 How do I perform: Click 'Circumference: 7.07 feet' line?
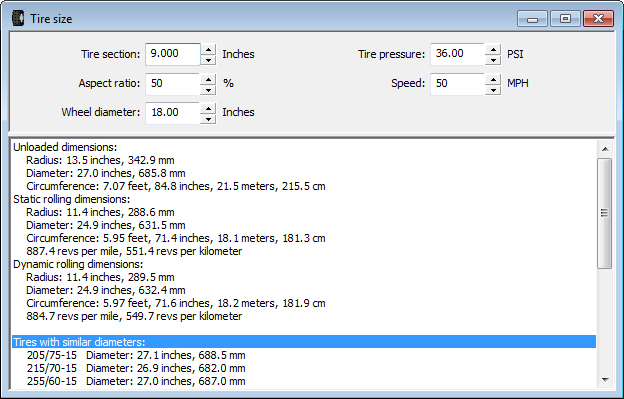[176, 186]
